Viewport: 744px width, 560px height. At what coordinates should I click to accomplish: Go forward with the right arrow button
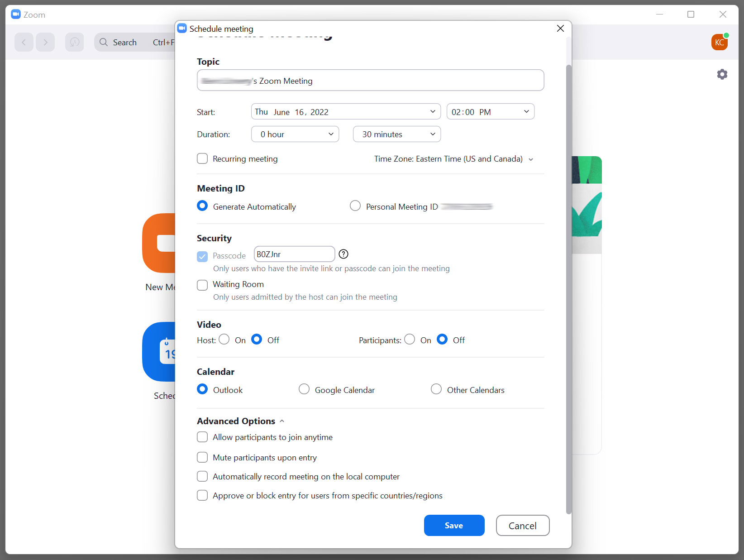tap(45, 42)
